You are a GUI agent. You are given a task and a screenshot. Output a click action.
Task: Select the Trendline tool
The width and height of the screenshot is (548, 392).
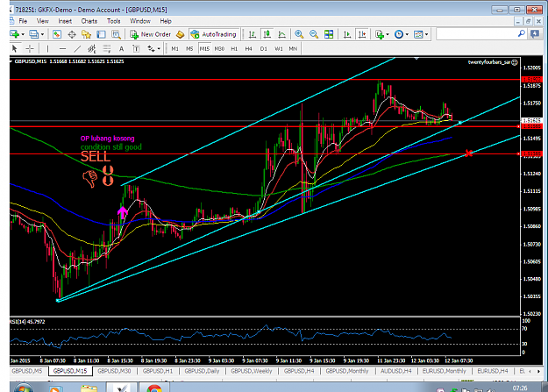(77, 48)
